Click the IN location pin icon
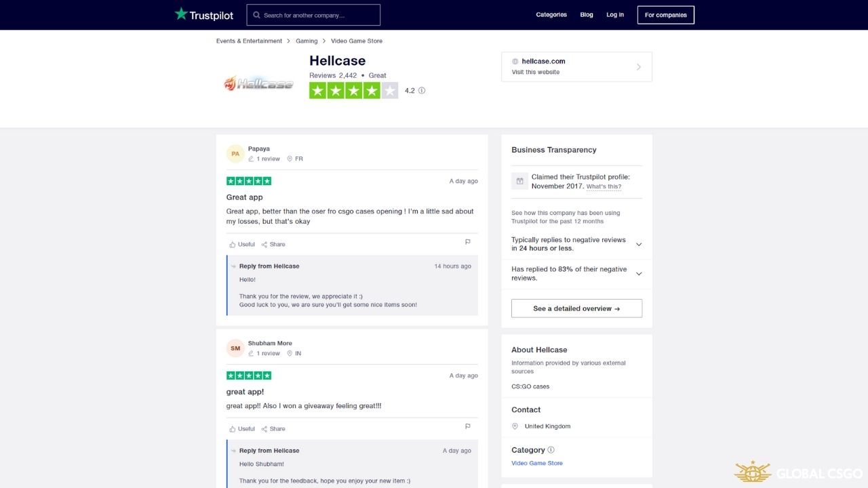868x488 pixels. pos(290,354)
